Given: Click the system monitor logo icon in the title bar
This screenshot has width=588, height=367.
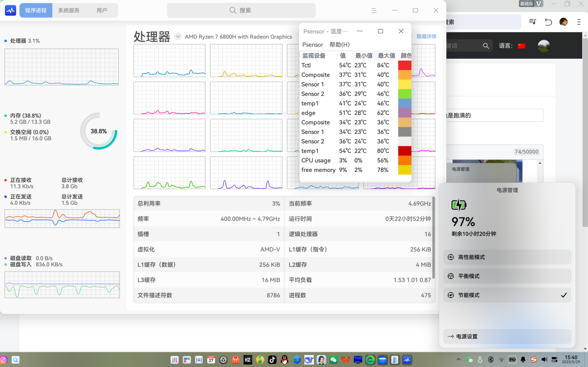Looking at the screenshot, I should (10, 10).
